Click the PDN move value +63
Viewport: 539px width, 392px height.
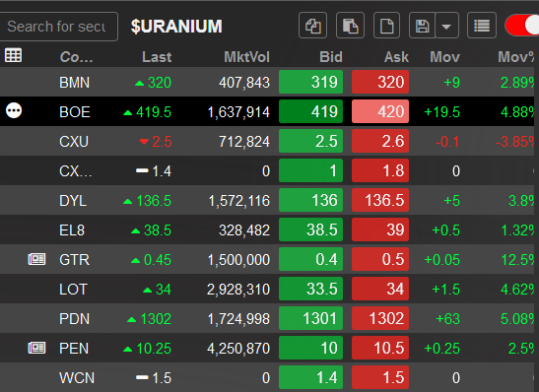[448, 319]
